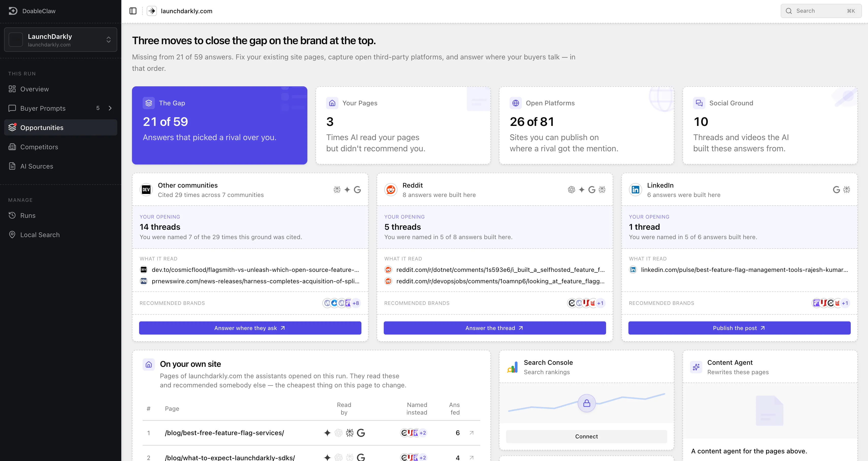Click the +8 recommended brands badge
868x461 pixels.
356,303
